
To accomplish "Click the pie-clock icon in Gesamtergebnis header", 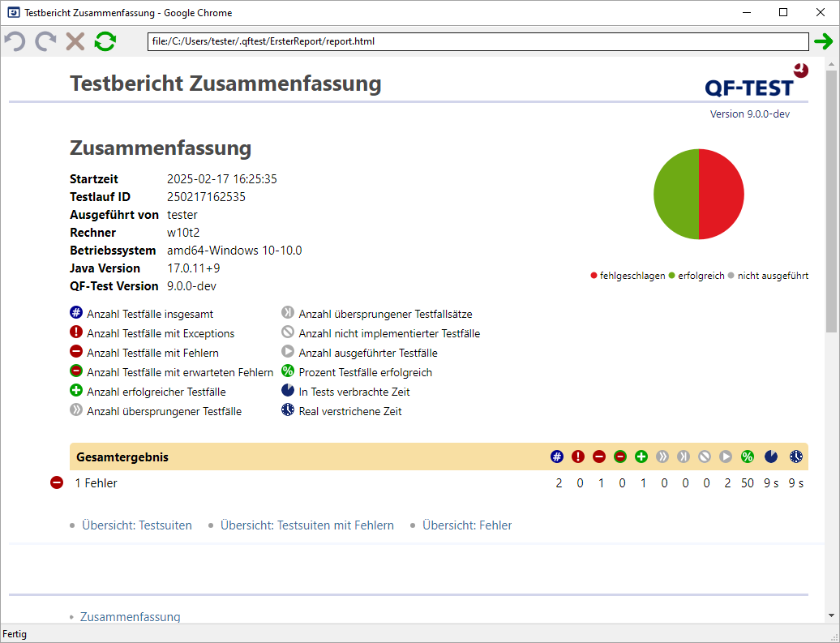I will pyautogui.click(x=771, y=457).
